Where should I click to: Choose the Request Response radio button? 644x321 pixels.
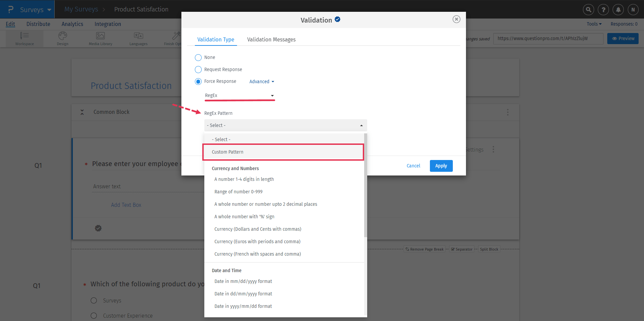pyautogui.click(x=198, y=70)
